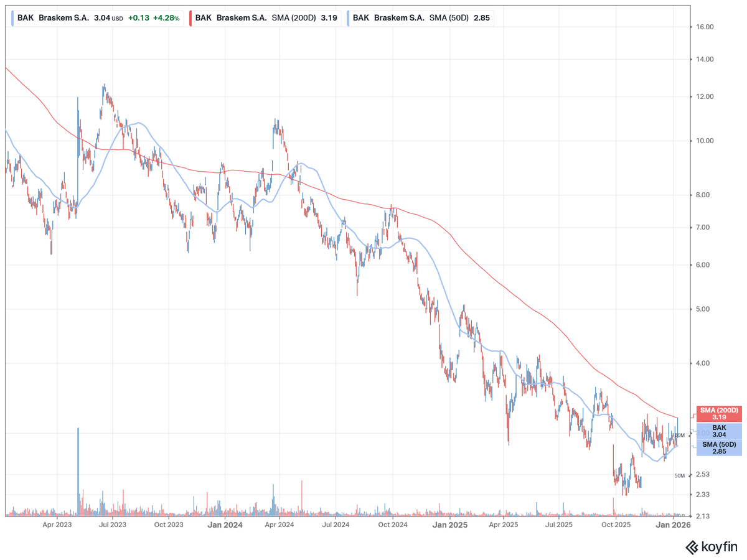
Task: Click the +4.28% change value in legend
Action: pyautogui.click(x=167, y=18)
